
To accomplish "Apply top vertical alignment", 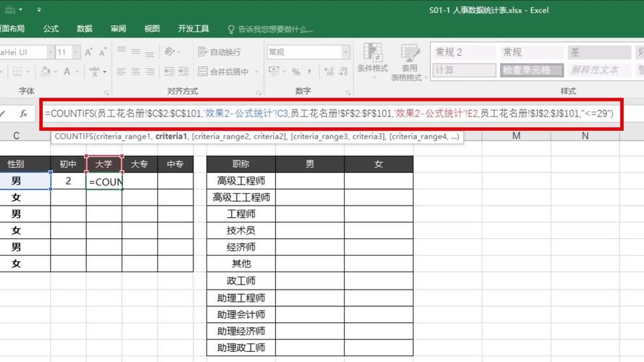I will point(122,51).
